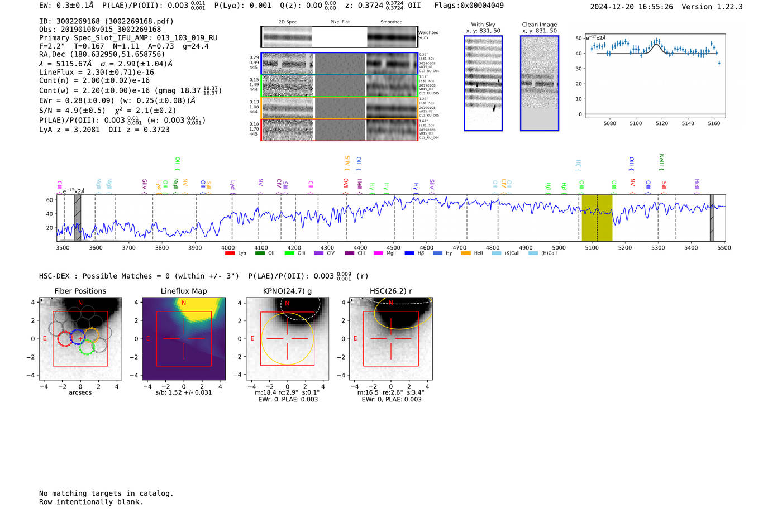Click the gray hatched band near 3550 Å
The height and width of the screenshot is (532, 782).
pyautogui.click(x=78, y=218)
